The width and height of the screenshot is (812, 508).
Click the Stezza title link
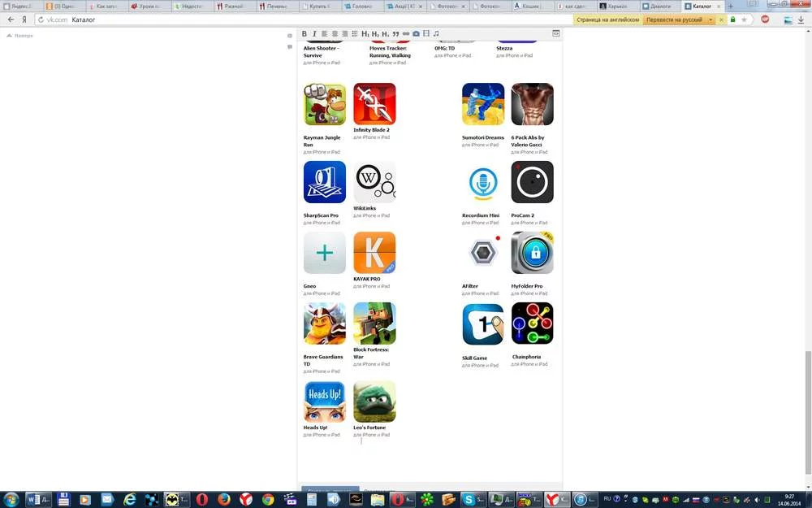(504, 48)
